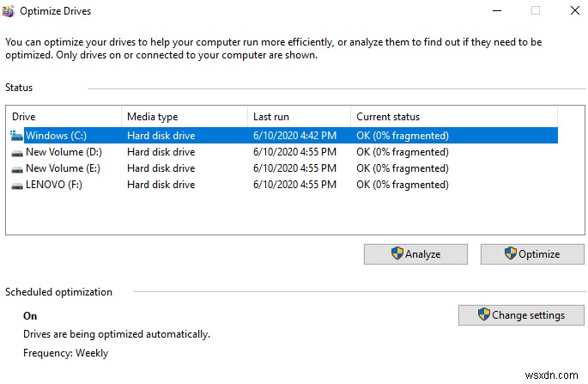Image resolution: width=588 pixels, height=384 pixels.
Task: Sort by the Current status column header
Action: click(x=454, y=117)
